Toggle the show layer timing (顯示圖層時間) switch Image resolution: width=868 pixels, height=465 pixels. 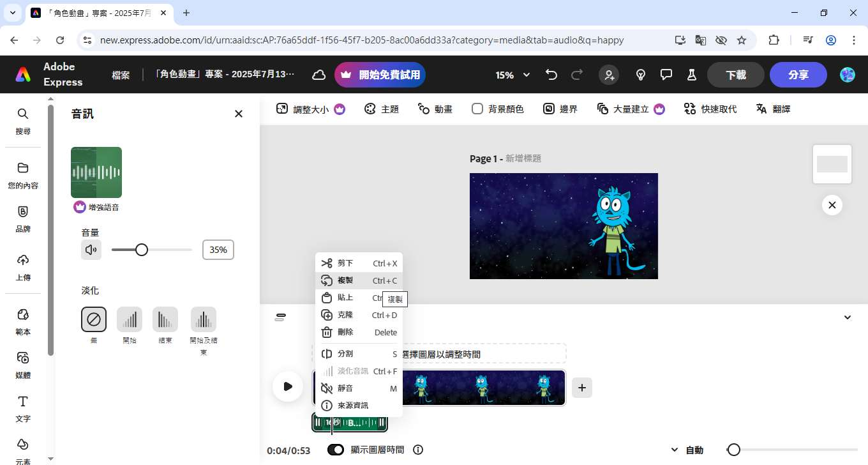click(x=336, y=450)
